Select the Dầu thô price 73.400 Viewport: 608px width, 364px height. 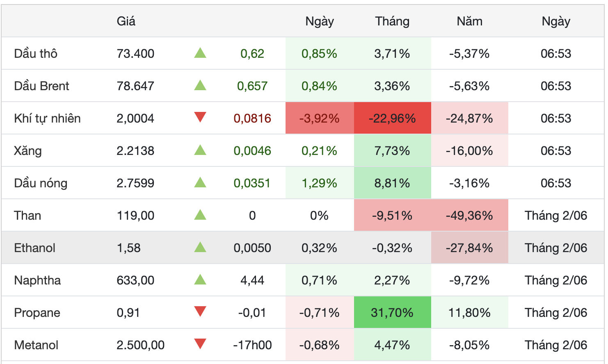click(x=135, y=54)
